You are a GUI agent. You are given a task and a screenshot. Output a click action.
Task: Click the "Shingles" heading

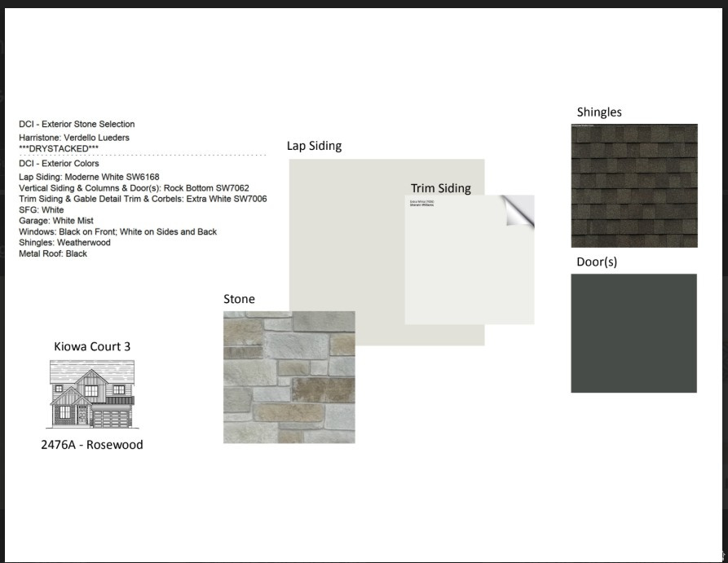pos(599,112)
